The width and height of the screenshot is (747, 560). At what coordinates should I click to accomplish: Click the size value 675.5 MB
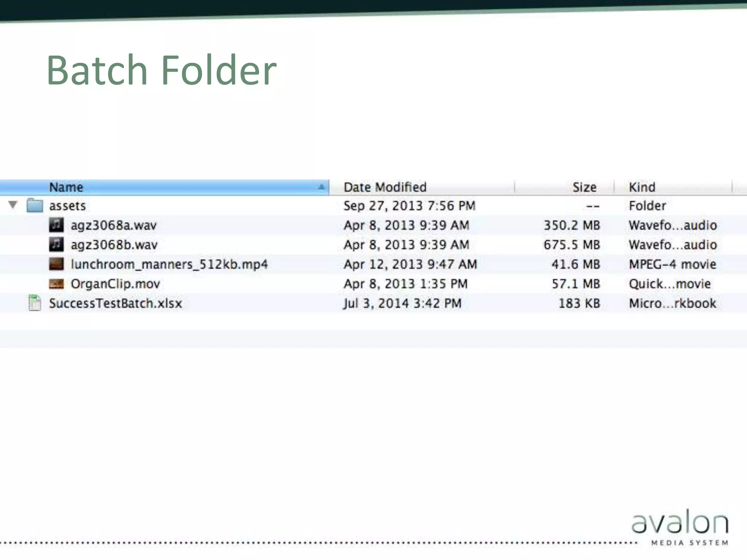click(572, 245)
